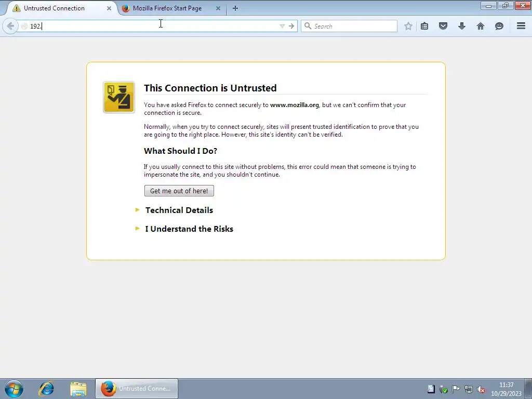The height and width of the screenshot is (399, 532).
Task: Switch to Mozilla Firefox Start Page tab
Action: click(x=171, y=8)
